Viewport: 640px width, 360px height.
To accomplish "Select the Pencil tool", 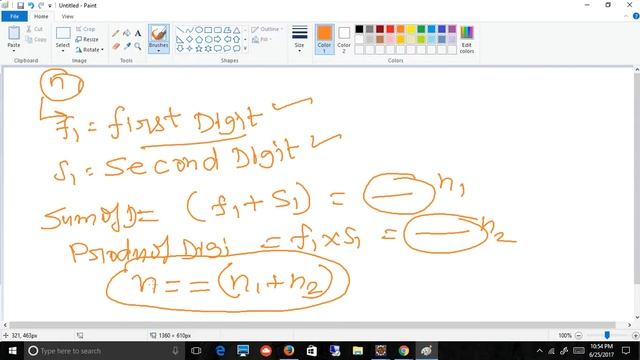I will tap(116, 33).
